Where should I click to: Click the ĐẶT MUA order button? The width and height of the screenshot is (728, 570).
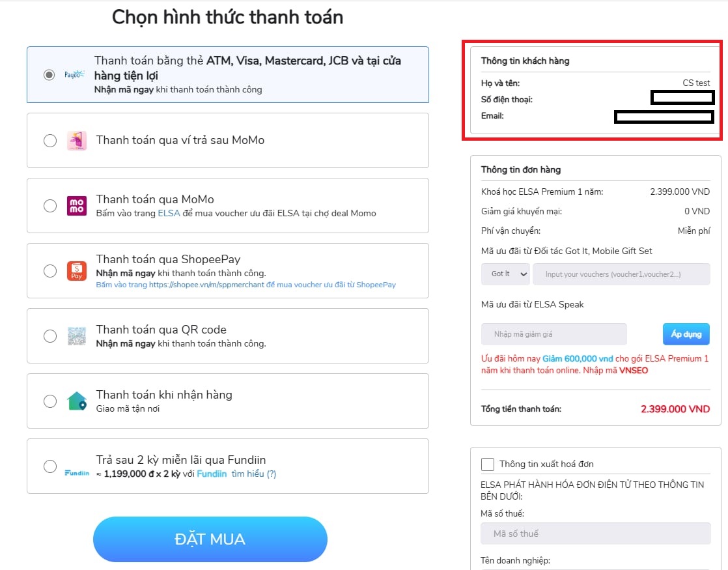(x=210, y=539)
